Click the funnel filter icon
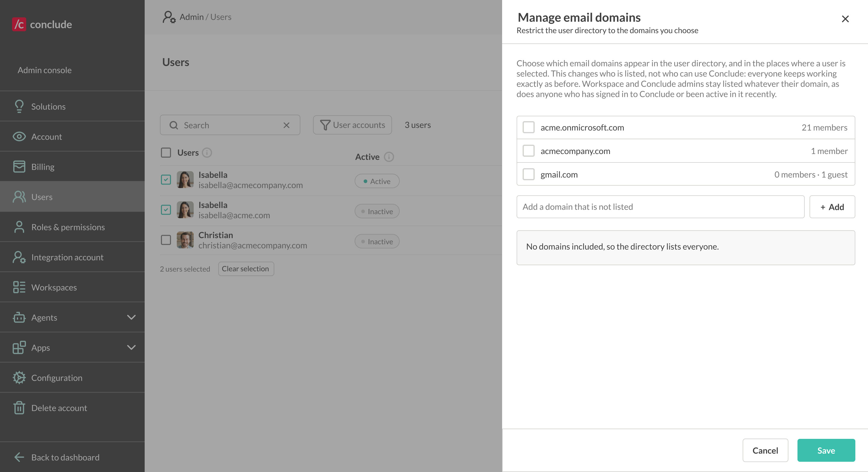 click(325, 125)
